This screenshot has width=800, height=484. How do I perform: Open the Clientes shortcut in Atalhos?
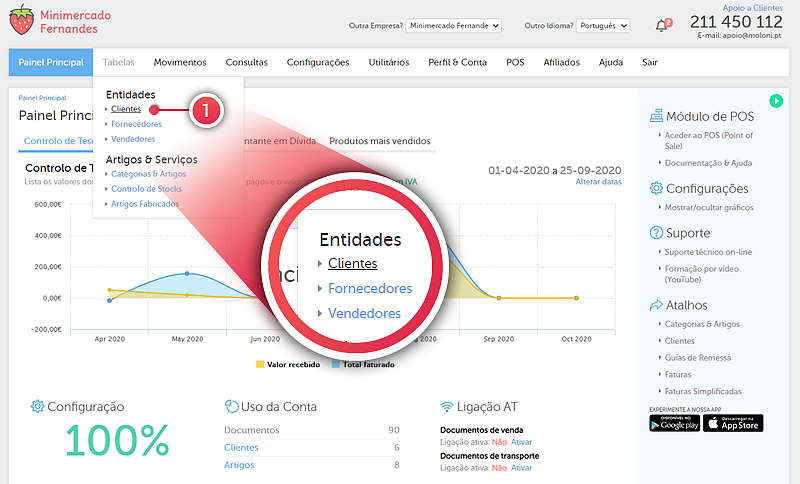click(x=680, y=341)
